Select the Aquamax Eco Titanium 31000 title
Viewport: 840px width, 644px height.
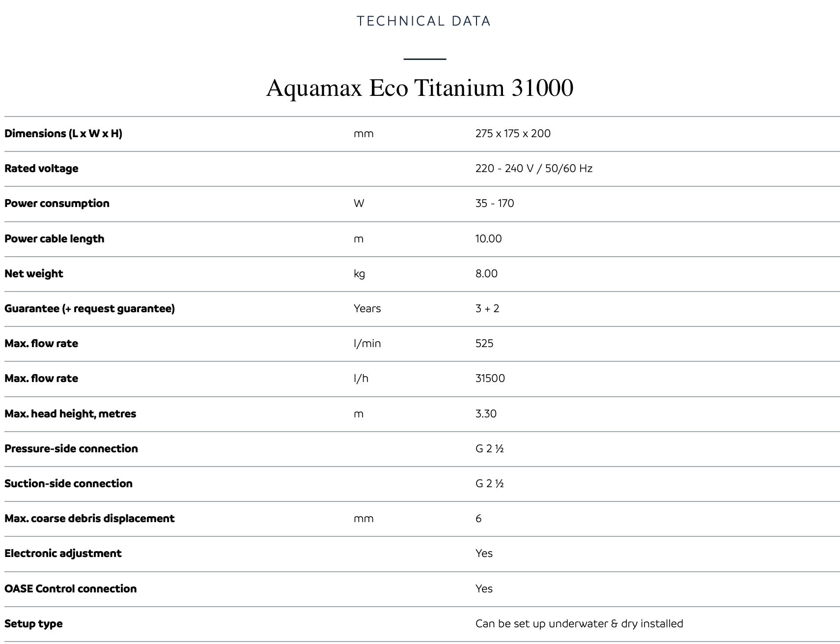[420, 88]
